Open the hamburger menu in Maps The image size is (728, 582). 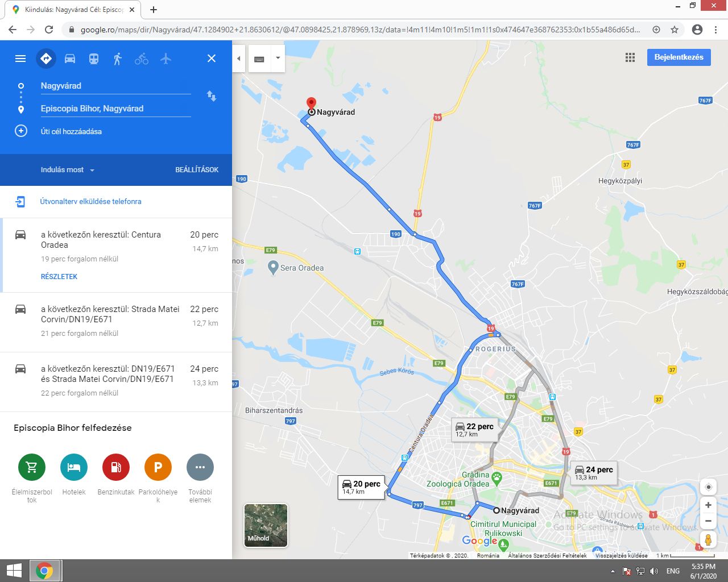20,59
